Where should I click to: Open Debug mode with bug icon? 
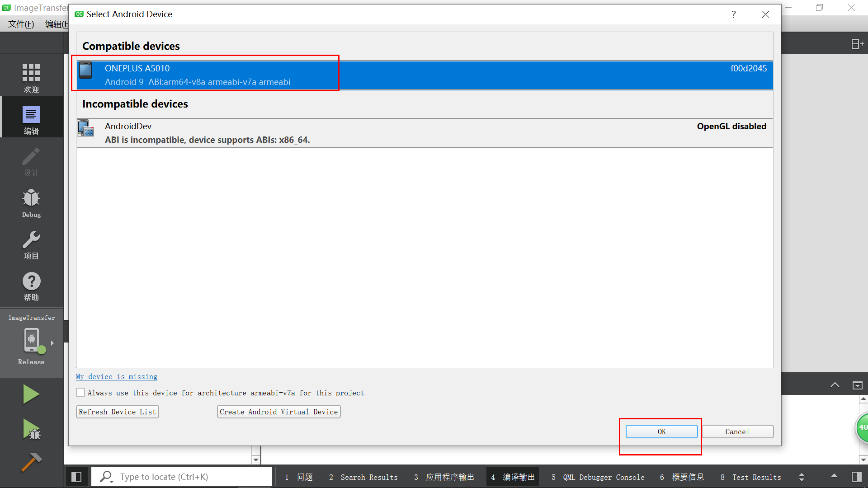click(31, 203)
